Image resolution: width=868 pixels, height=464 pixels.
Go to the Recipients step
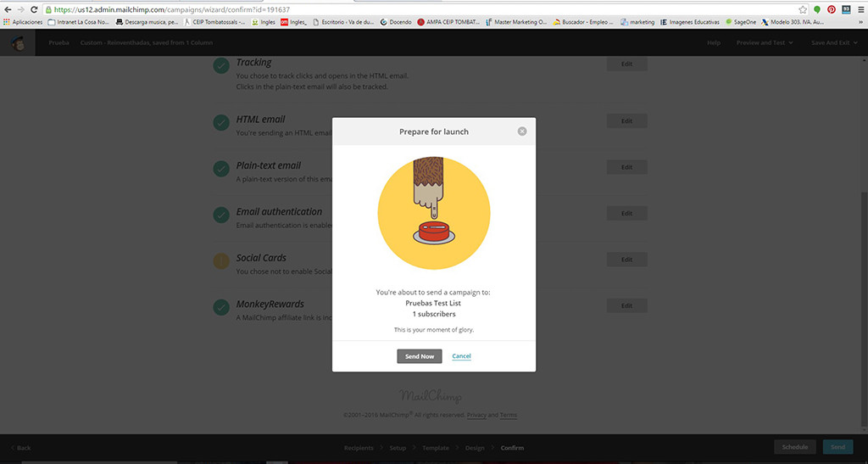(359, 448)
